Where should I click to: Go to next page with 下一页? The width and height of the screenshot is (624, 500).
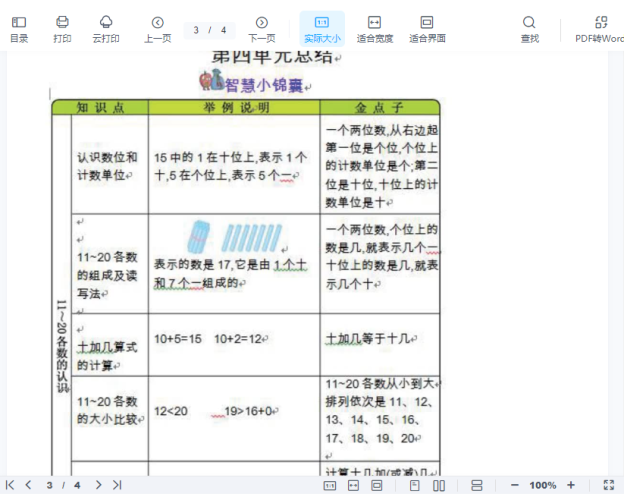point(261,29)
